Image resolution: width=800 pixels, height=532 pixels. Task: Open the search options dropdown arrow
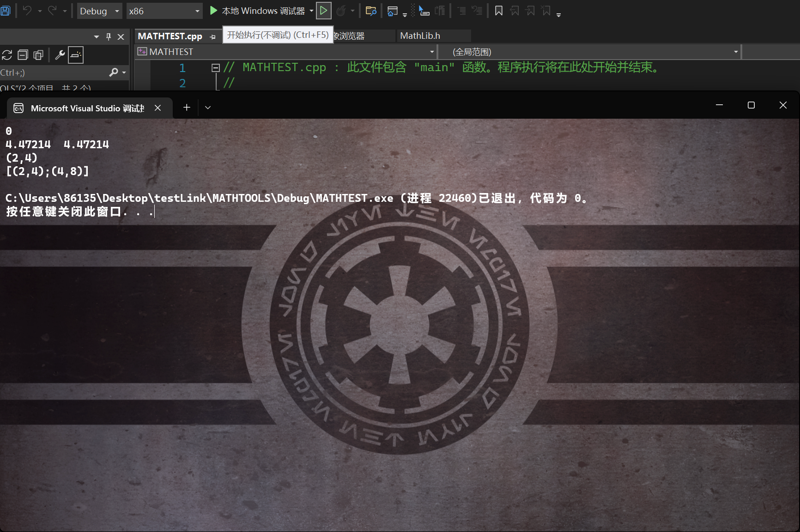coord(124,73)
